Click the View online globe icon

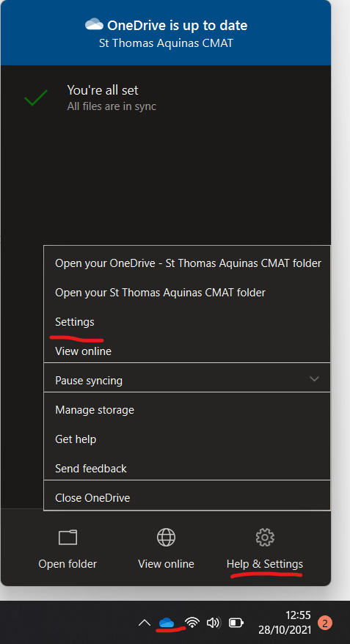[166, 537]
